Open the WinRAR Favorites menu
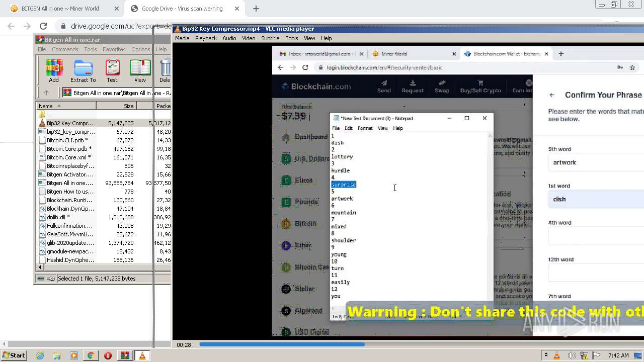Image resolution: width=644 pixels, height=362 pixels. [x=114, y=49]
